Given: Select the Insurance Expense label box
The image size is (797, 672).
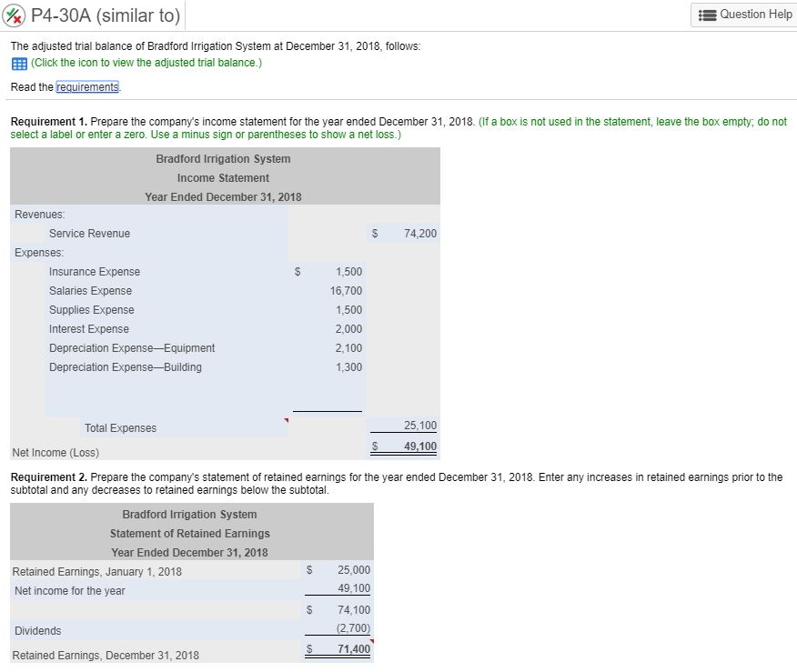Looking at the screenshot, I should click(166, 271).
